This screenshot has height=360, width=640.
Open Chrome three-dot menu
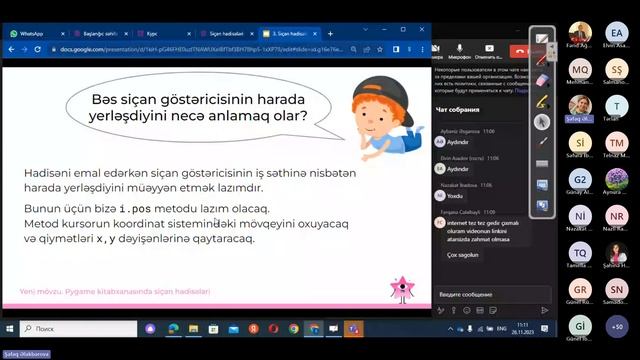tap(422, 49)
